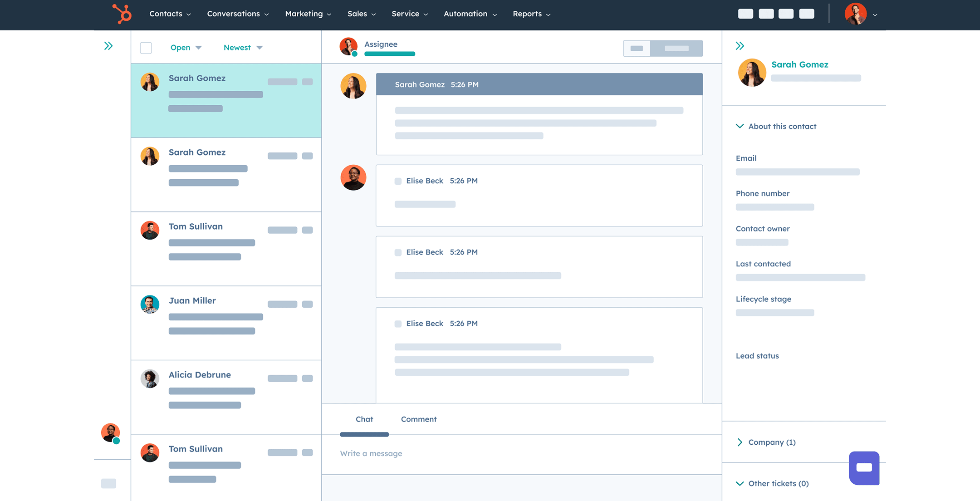980x501 pixels.
Task: Click the Phone number property label
Action: 762,193
